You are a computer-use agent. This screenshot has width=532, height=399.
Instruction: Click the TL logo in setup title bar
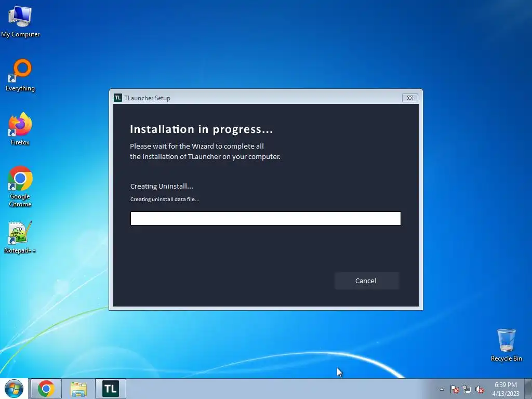(118, 98)
